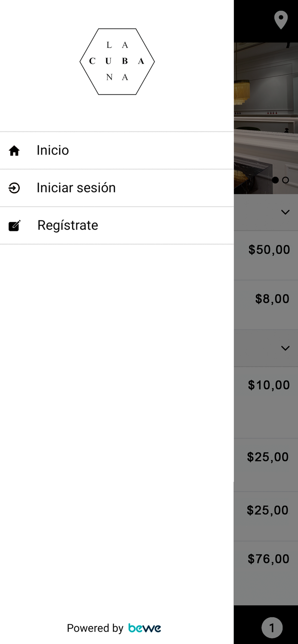
Task: Choose Iniciar sesión from the menu
Action: click(x=76, y=188)
